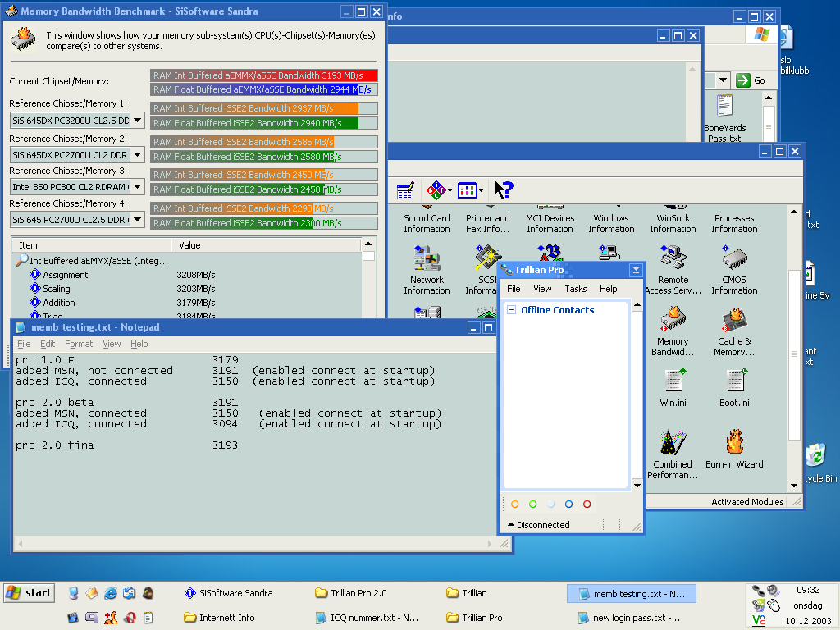
Task: Open the Reference Chipset/Memory 4 dropdown
Action: pos(138,220)
